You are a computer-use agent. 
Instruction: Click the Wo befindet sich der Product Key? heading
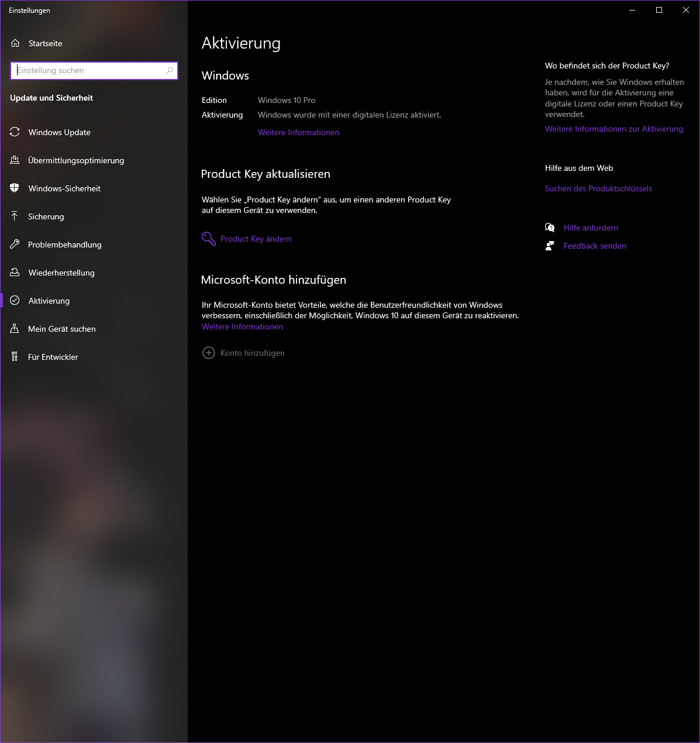point(607,66)
